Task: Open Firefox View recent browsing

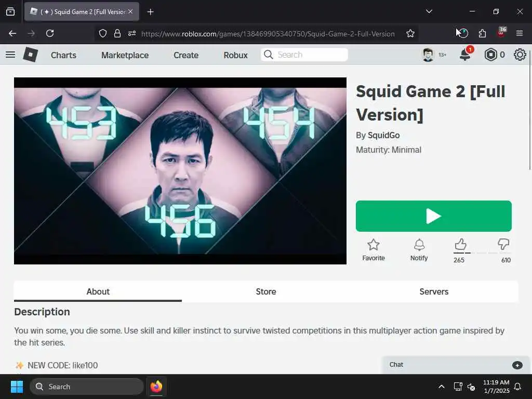Action: click(x=10, y=12)
